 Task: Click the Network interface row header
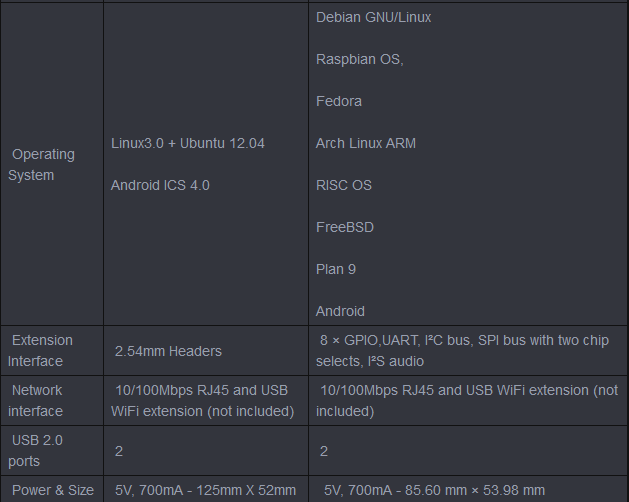coord(36,401)
